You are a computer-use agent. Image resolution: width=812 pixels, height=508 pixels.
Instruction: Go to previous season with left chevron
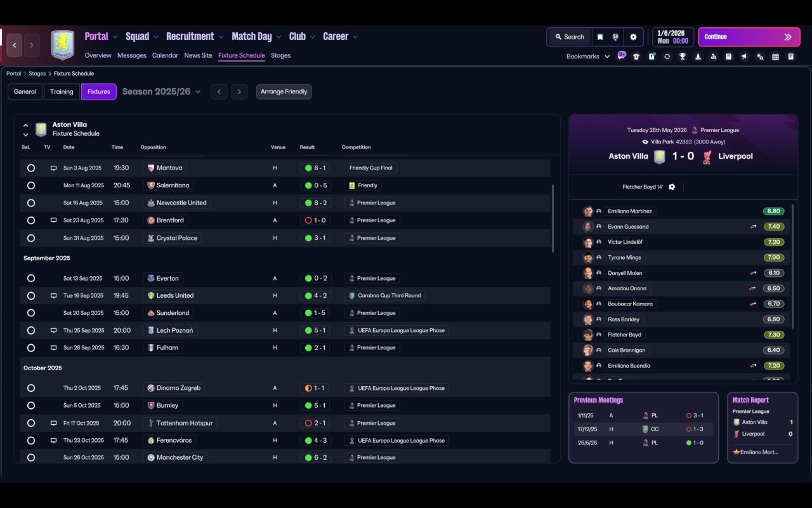click(x=219, y=91)
